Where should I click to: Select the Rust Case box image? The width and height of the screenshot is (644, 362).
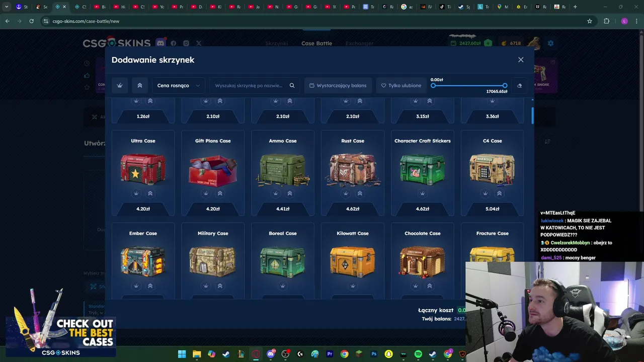pyautogui.click(x=353, y=169)
